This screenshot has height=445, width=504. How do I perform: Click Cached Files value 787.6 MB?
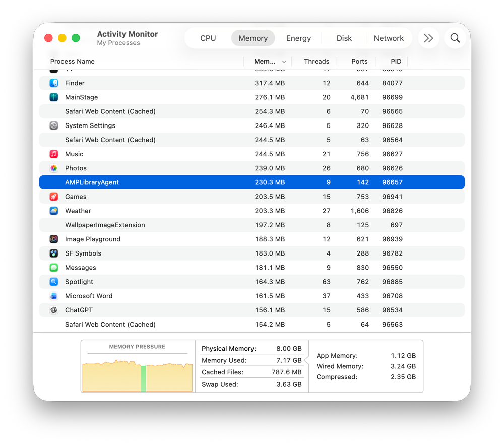point(286,372)
